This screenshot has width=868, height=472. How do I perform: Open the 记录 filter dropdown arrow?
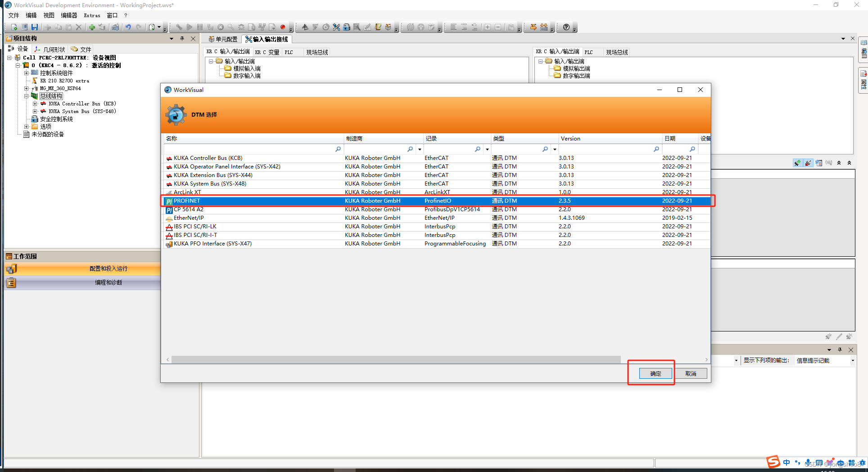pos(487,149)
